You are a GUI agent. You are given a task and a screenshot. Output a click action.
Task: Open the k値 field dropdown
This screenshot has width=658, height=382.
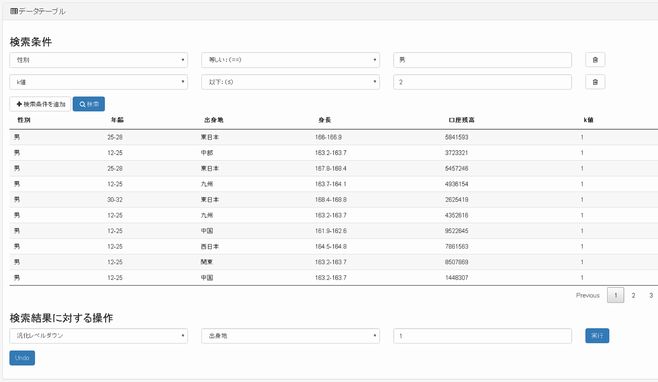[99, 82]
